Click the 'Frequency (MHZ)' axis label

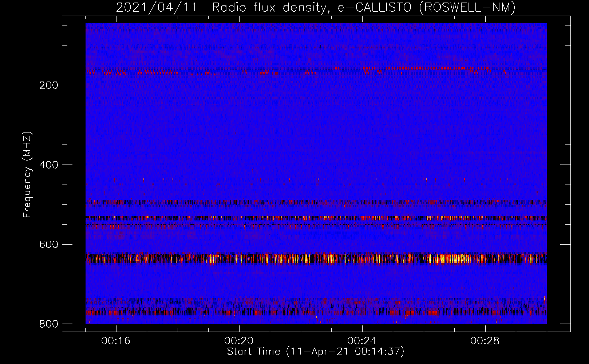tap(28, 175)
